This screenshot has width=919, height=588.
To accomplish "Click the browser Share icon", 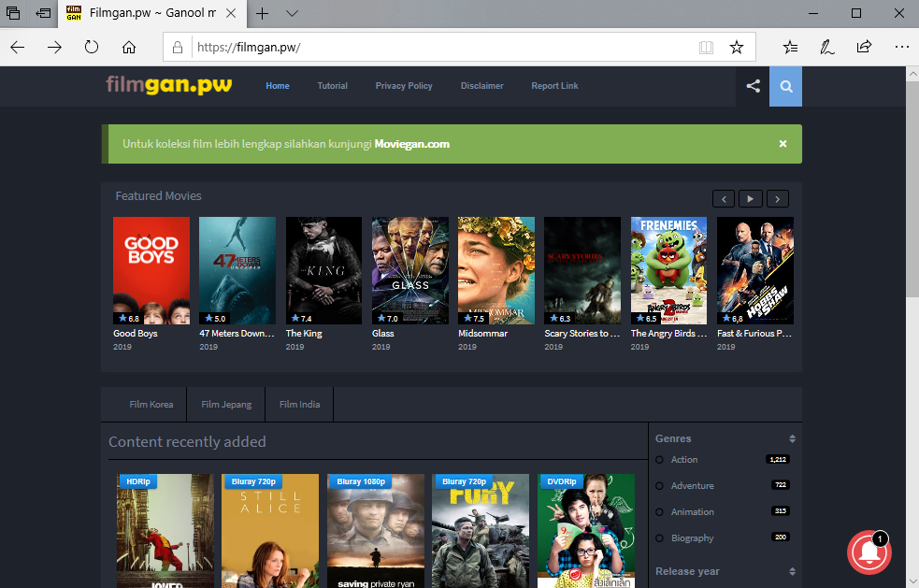I will pyautogui.click(x=864, y=47).
